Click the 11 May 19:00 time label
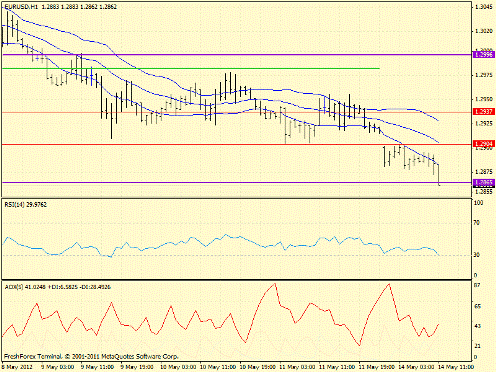This screenshot has width=496, height=372. coord(377,367)
